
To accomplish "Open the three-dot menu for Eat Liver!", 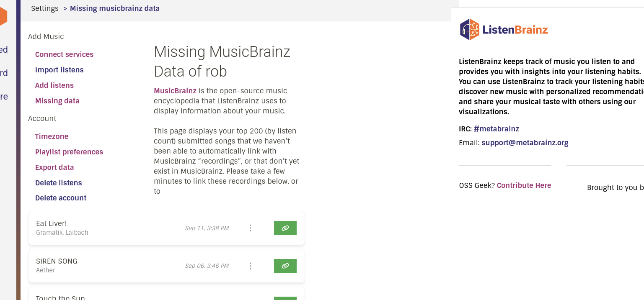I will click(x=250, y=228).
